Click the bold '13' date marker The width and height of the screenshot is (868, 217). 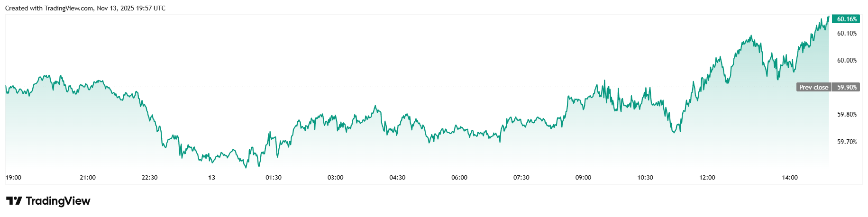tap(211, 178)
